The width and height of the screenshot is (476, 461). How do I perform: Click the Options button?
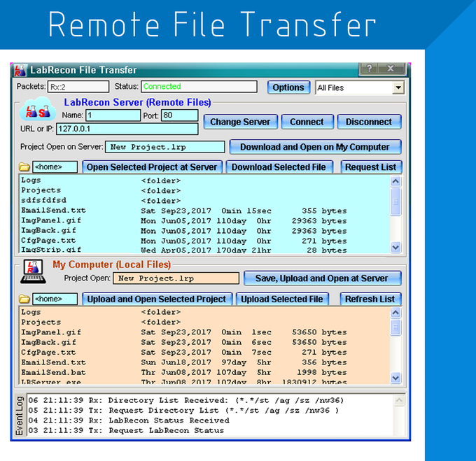(x=288, y=87)
